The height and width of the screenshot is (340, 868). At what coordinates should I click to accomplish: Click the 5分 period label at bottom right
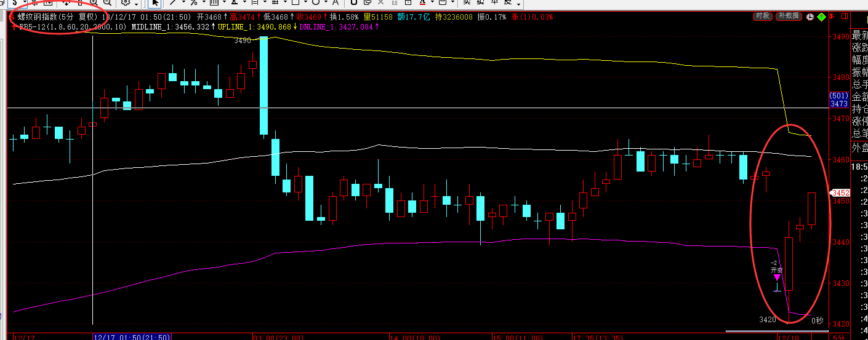click(838, 337)
